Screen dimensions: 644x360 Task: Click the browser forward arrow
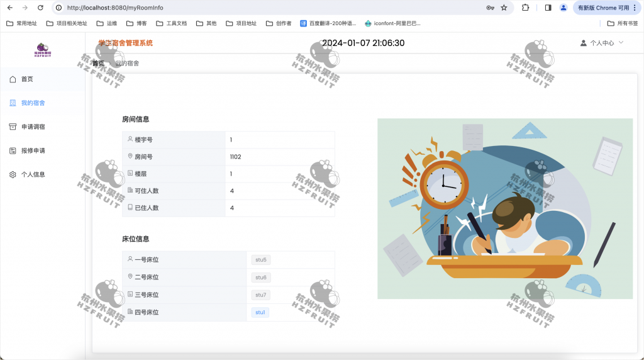click(x=25, y=8)
